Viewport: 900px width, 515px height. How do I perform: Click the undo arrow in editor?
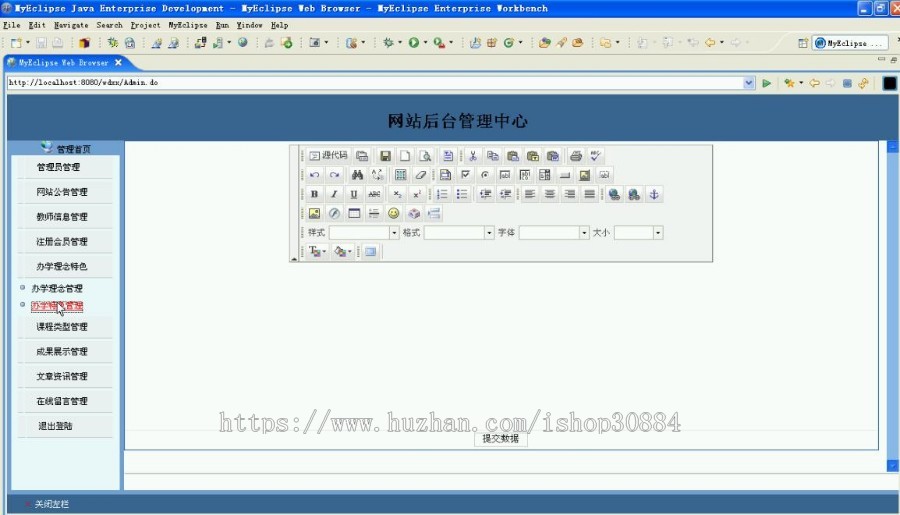click(x=315, y=175)
